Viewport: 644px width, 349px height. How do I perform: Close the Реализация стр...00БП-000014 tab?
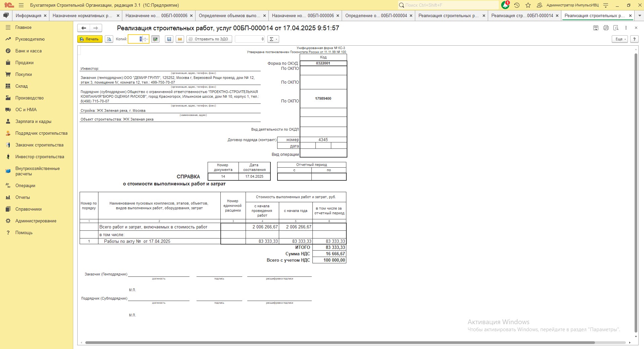tap(557, 16)
